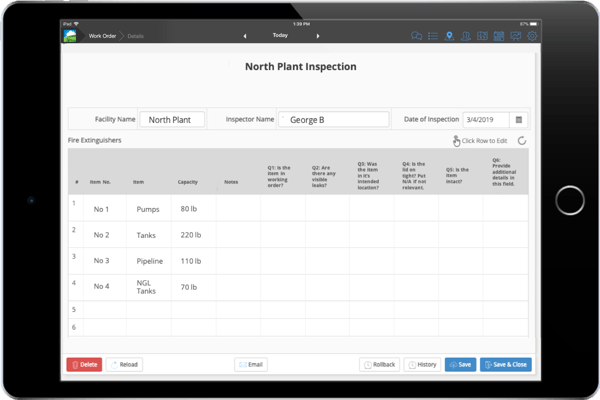Open the list view icon
Image resolution: width=600 pixels, height=400 pixels.
(432, 37)
